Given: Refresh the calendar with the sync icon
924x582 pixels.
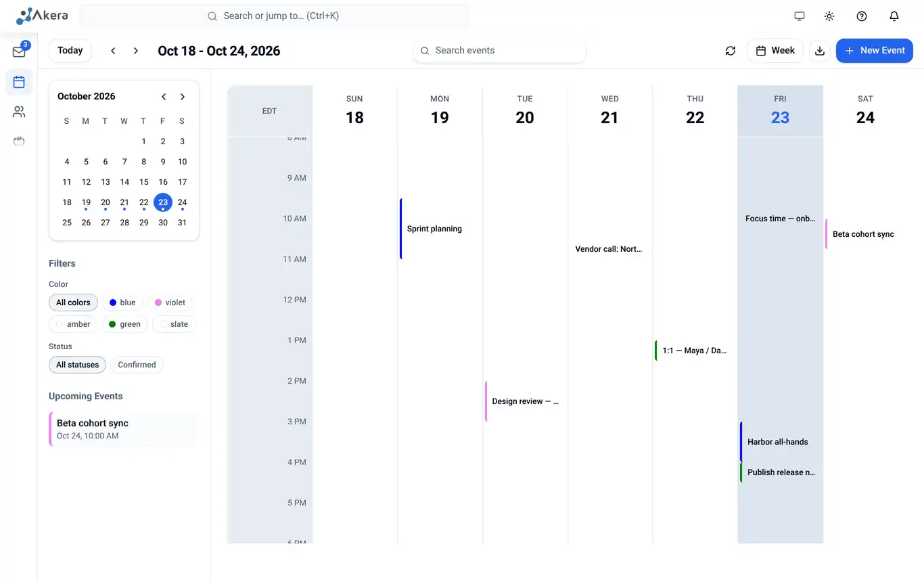Looking at the screenshot, I should click(731, 51).
